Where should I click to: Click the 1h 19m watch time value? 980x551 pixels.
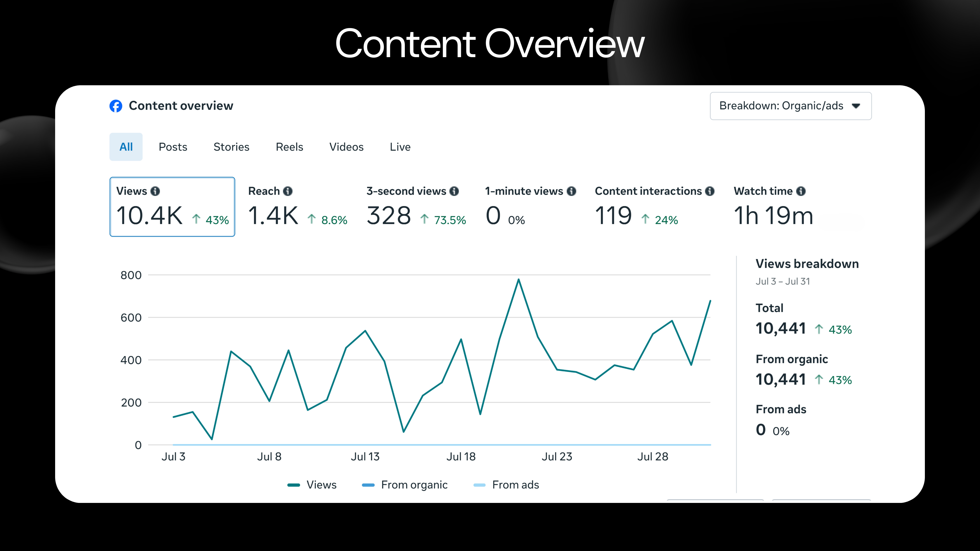(773, 216)
